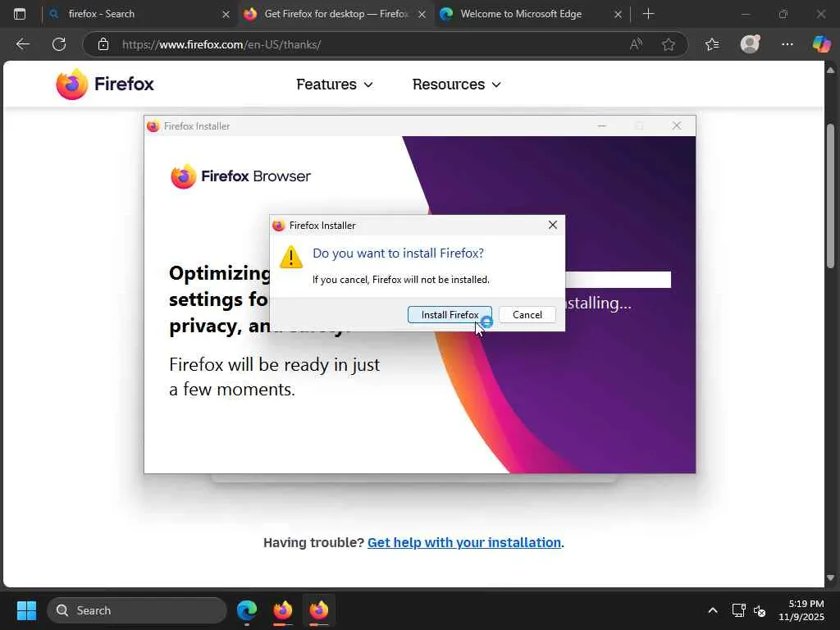
Task: Click the 'Do you want to install Firefox?' text
Action: (x=398, y=253)
